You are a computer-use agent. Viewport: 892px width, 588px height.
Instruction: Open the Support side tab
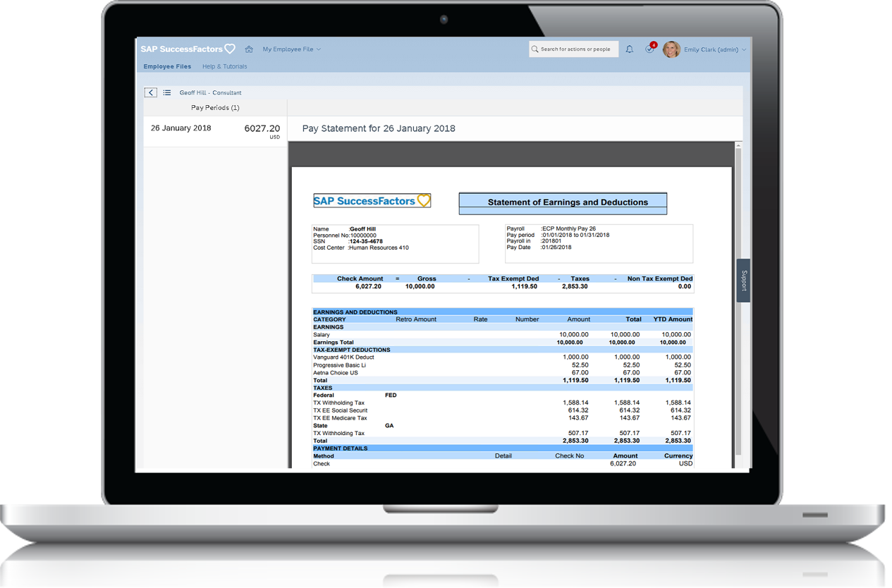pyautogui.click(x=743, y=281)
